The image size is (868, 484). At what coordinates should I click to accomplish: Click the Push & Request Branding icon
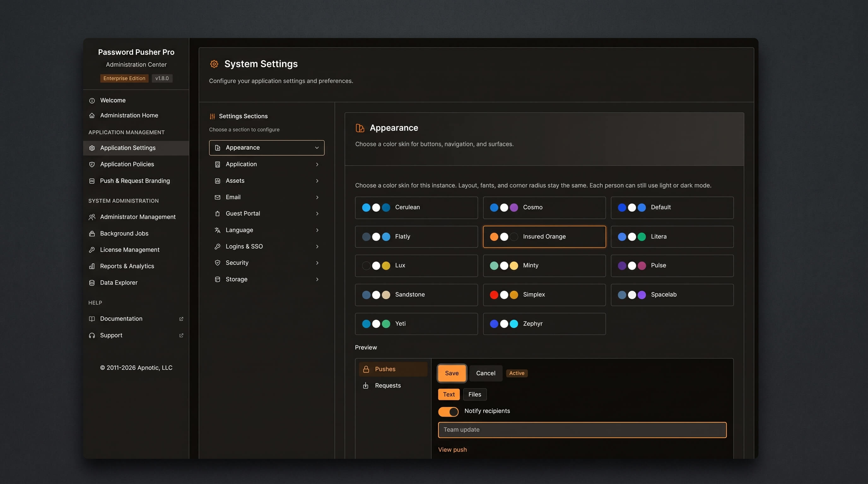click(92, 181)
